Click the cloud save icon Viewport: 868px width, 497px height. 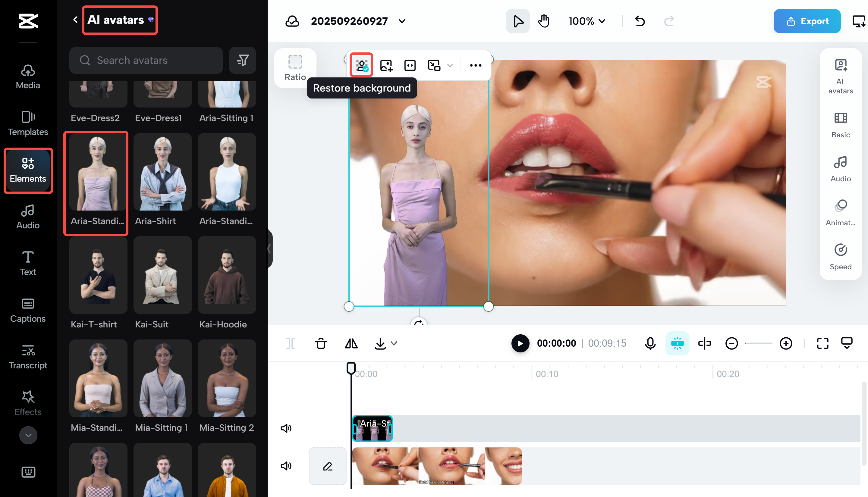click(292, 21)
